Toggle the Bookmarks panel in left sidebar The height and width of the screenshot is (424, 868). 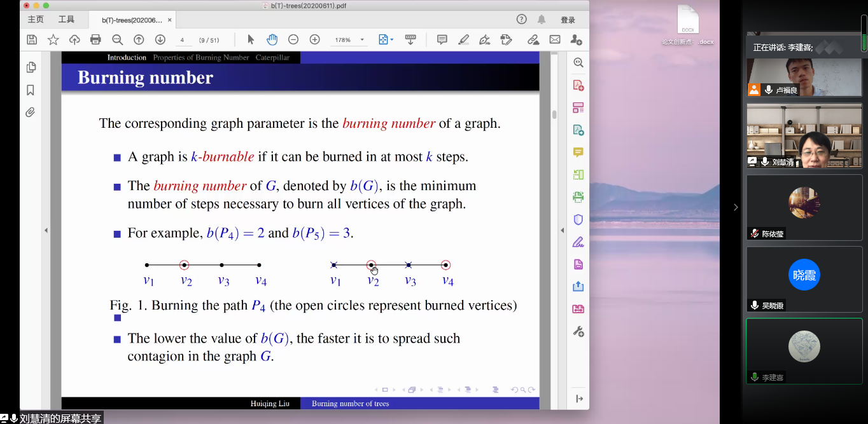30,90
